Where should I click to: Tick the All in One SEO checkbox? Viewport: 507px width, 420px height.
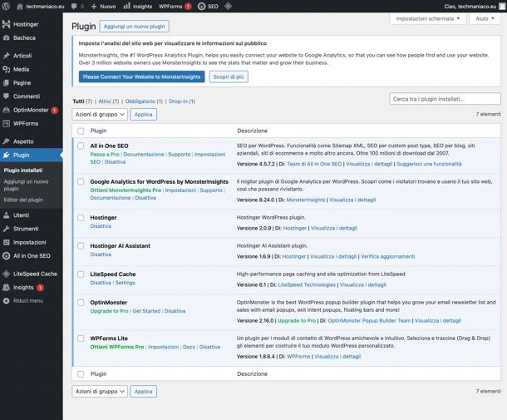81,146
